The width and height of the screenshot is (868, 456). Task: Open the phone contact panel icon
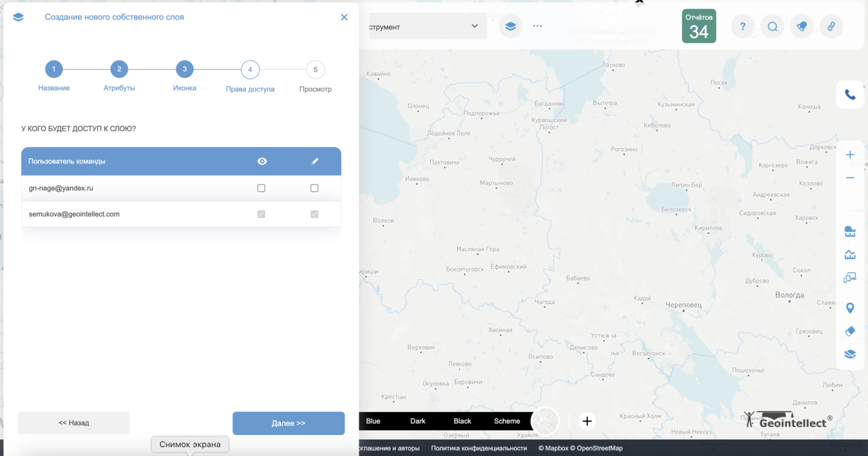(850, 94)
